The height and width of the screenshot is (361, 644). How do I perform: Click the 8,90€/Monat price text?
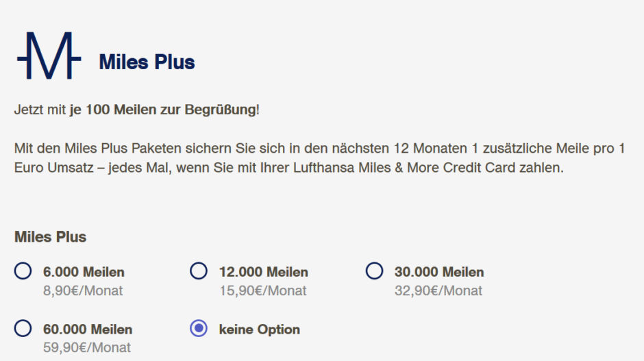(83, 290)
